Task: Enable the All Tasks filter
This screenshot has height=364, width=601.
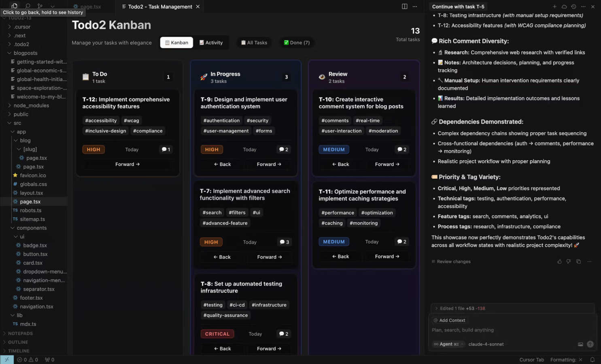Action: coord(254,42)
